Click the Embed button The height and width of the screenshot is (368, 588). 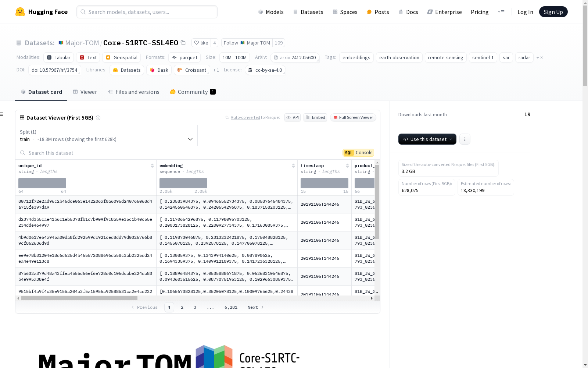(x=315, y=117)
